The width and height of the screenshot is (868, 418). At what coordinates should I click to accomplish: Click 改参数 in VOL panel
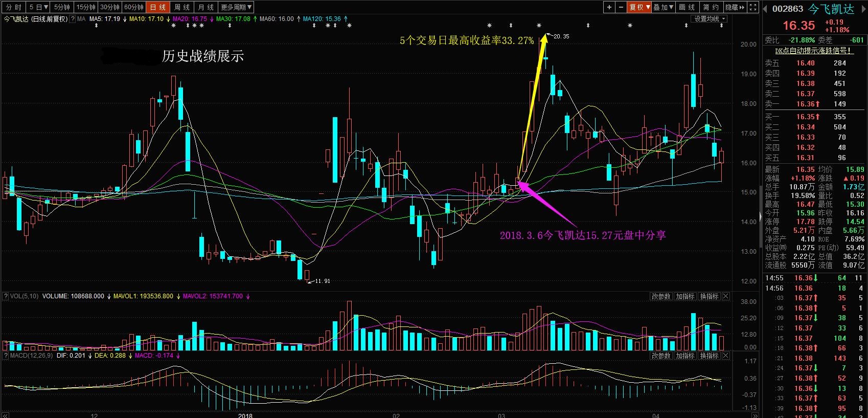click(661, 296)
